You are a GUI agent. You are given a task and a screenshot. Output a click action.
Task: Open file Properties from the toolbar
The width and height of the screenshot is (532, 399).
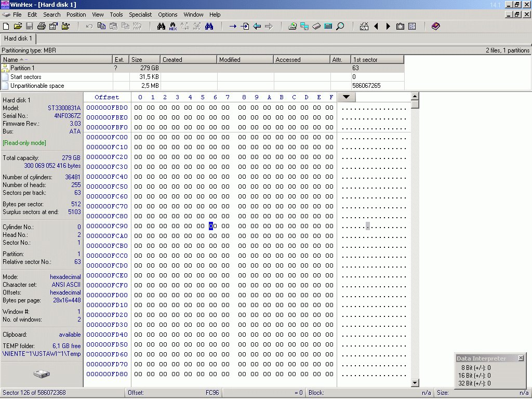pos(54,26)
